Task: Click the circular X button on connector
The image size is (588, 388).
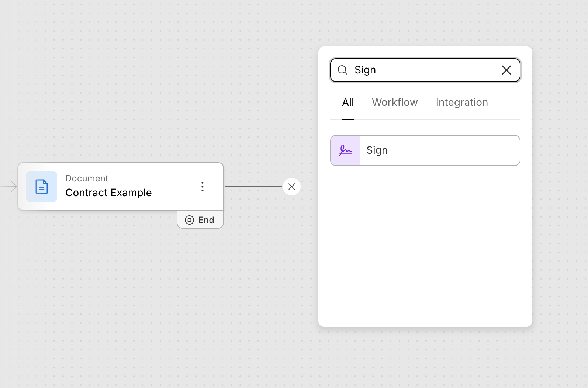Action: 292,187
